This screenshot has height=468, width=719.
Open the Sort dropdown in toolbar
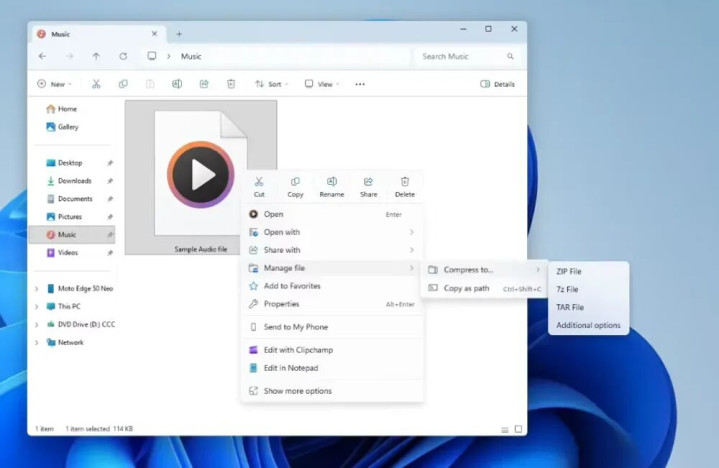point(271,84)
